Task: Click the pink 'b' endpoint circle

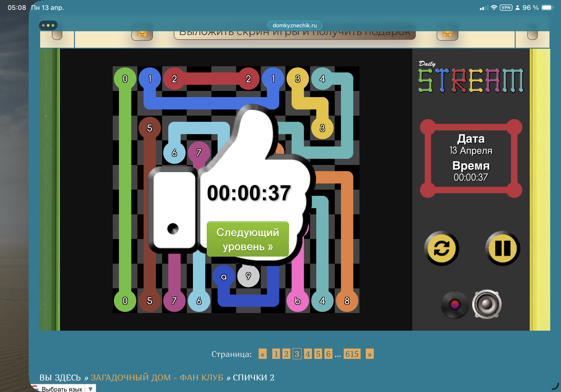Action: (x=297, y=301)
